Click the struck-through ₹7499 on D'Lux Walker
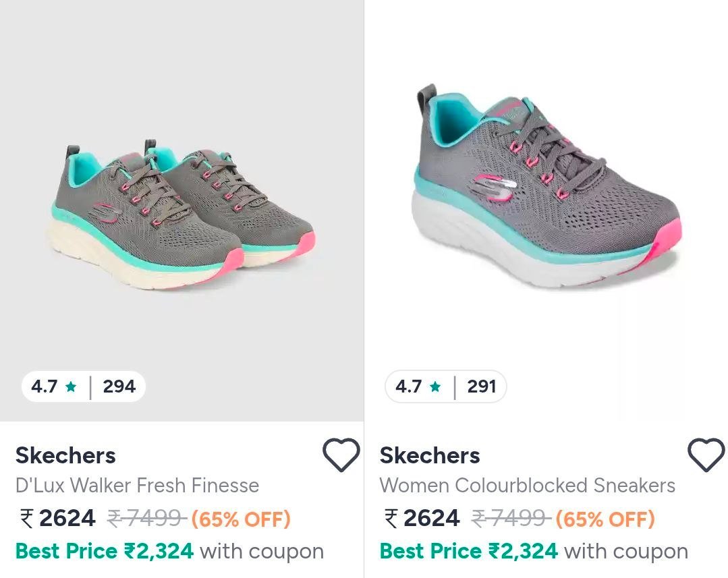This screenshot has width=728, height=578. coord(146,519)
